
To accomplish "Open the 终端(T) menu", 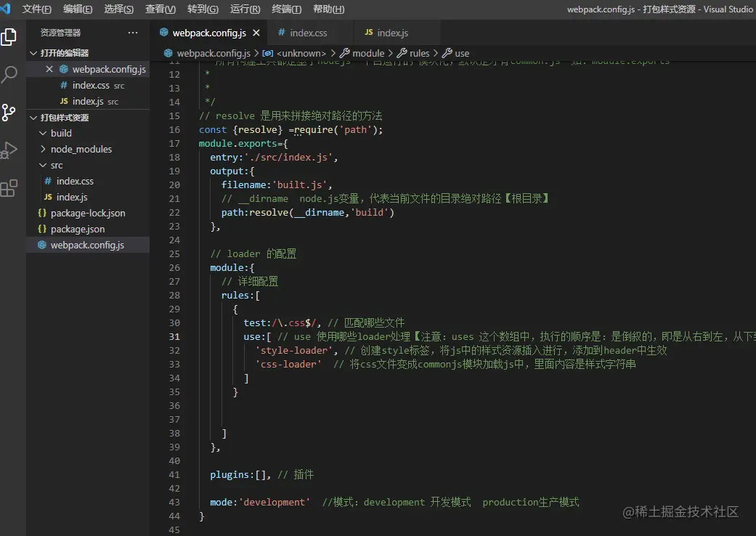I will 286,9.
